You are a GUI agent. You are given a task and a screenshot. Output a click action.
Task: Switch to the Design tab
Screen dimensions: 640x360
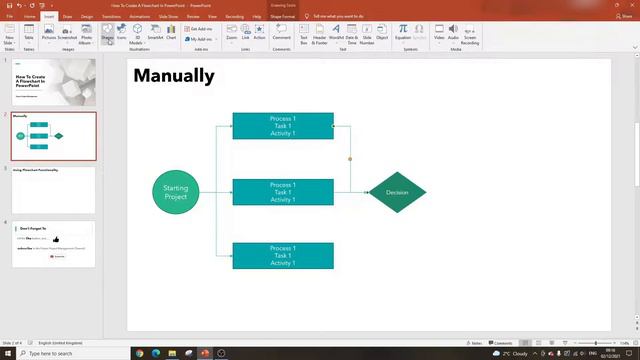click(87, 17)
